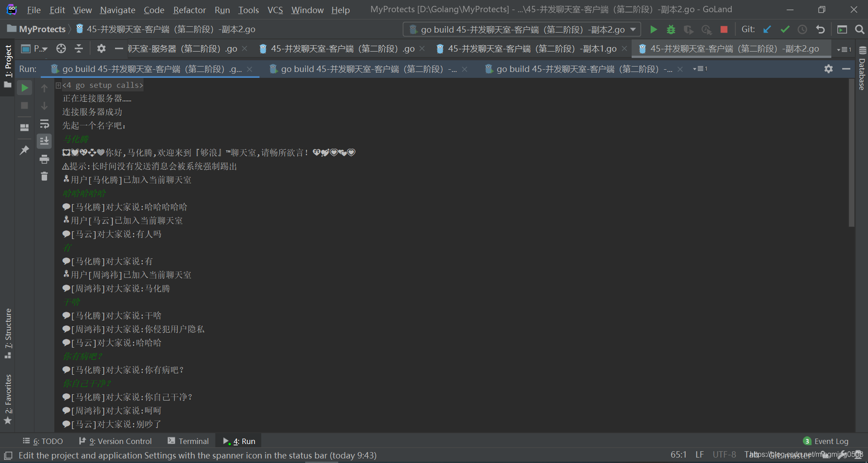868x463 pixels.
Task: Click line separator LF in status bar
Action: (x=700, y=454)
